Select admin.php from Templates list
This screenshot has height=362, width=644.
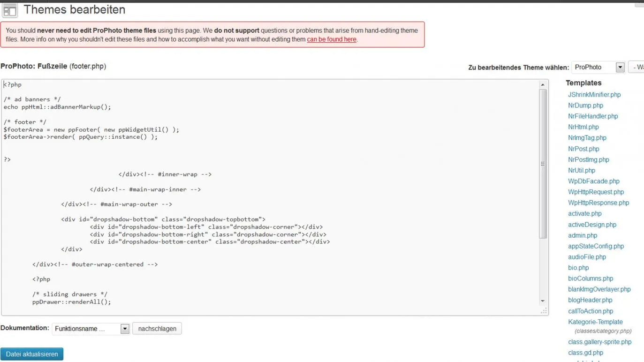pyautogui.click(x=583, y=235)
